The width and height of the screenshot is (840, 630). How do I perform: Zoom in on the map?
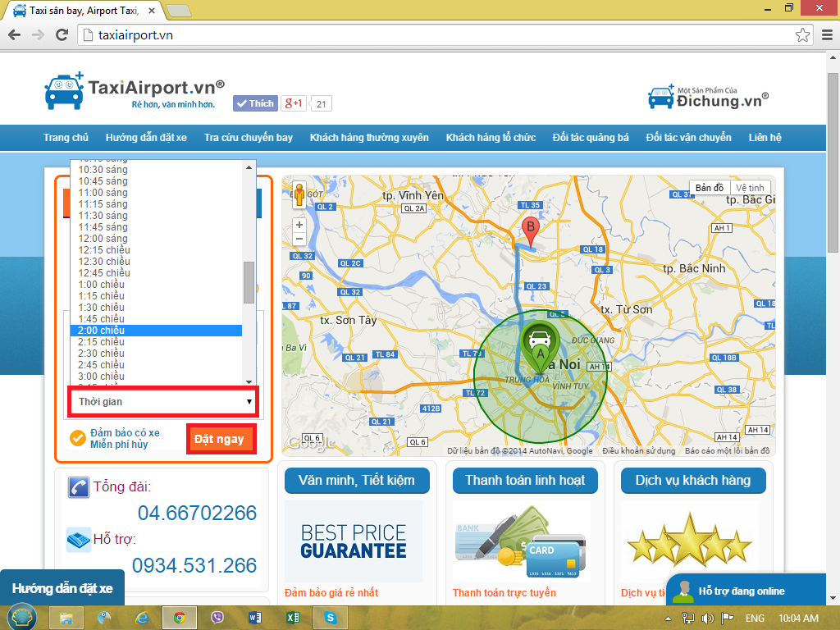coord(299,224)
